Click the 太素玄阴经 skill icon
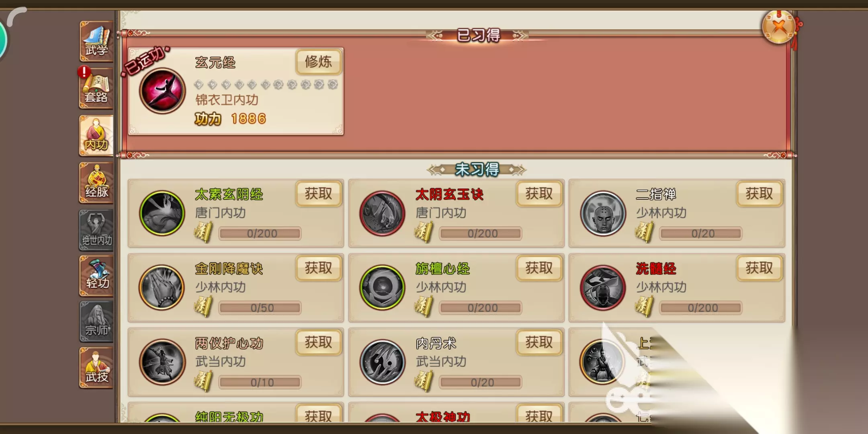Screen dimensions: 868x434 click(x=162, y=213)
